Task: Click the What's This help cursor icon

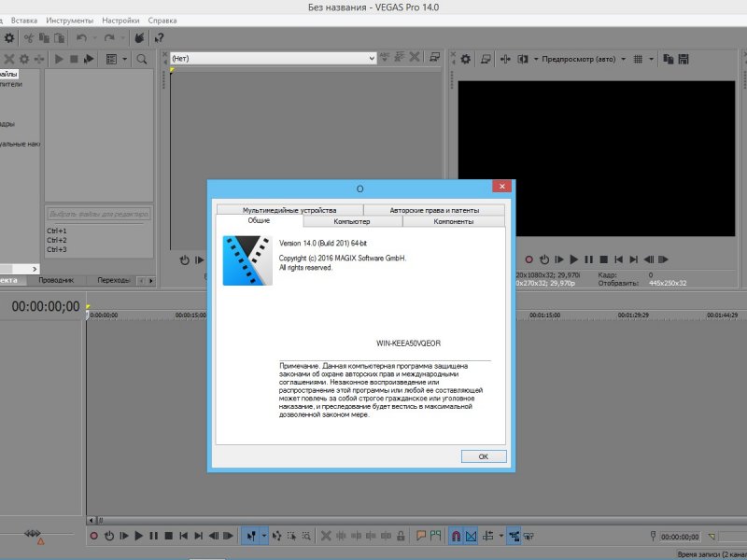Action: 159,37
